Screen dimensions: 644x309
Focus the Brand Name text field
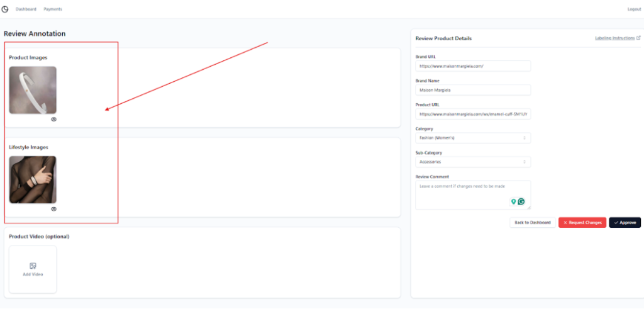[x=473, y=90]
